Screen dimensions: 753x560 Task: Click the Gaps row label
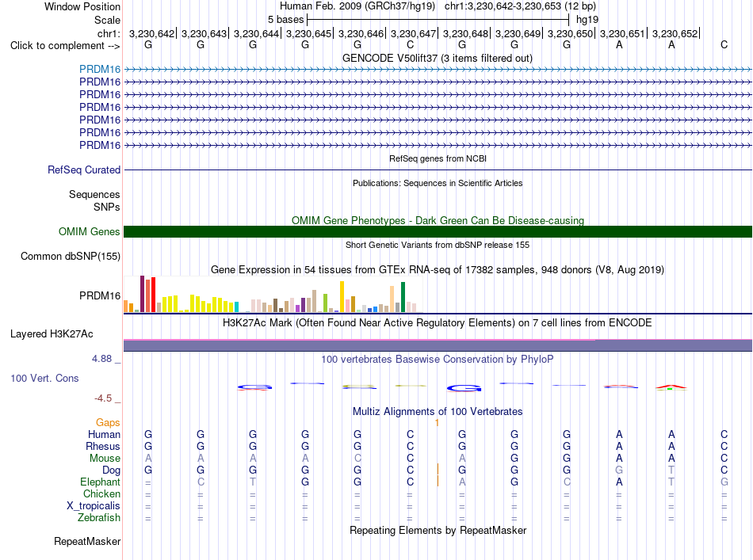point(108,422)
